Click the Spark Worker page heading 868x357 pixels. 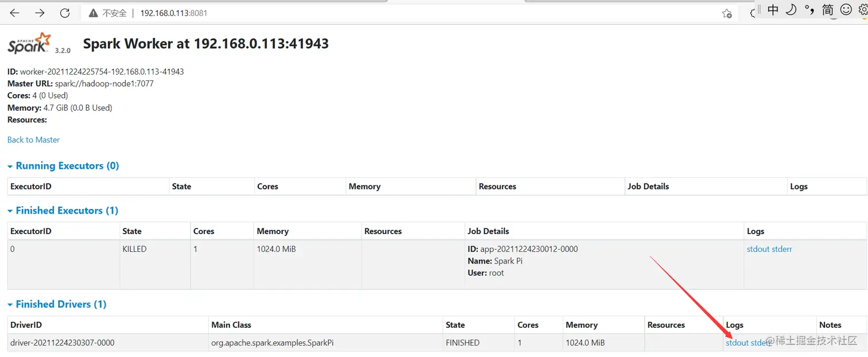pos(206,44)
